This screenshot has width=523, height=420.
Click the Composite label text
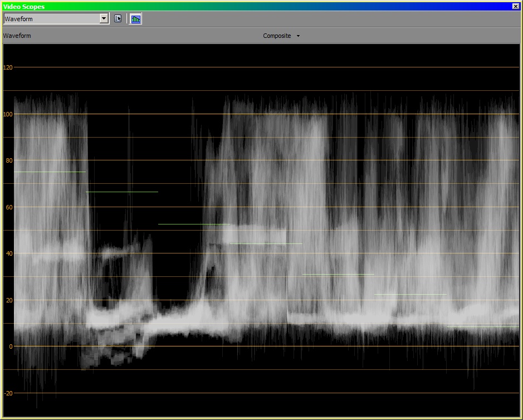pyautogui.click(x=277, y=36)
